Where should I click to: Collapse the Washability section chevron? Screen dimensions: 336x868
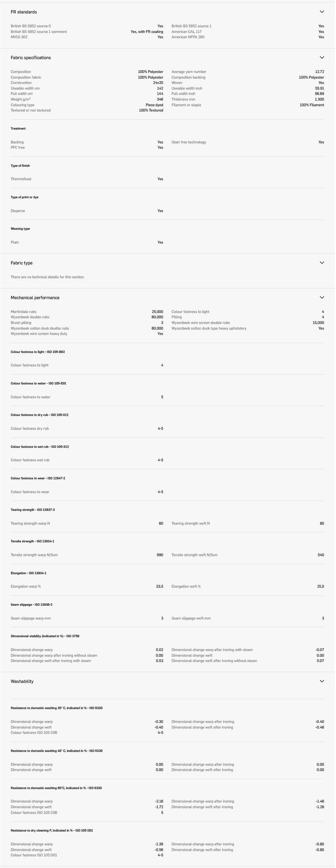pyautogui.click(x=321, y=681)
